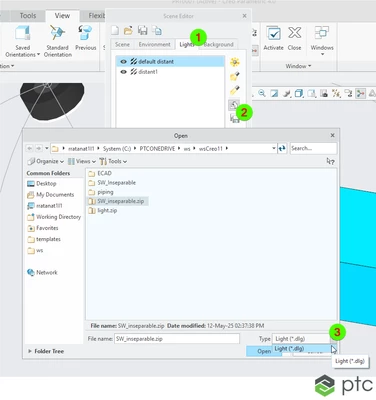Select the Lights tab in Scene Editor

(x=186, y=44)
